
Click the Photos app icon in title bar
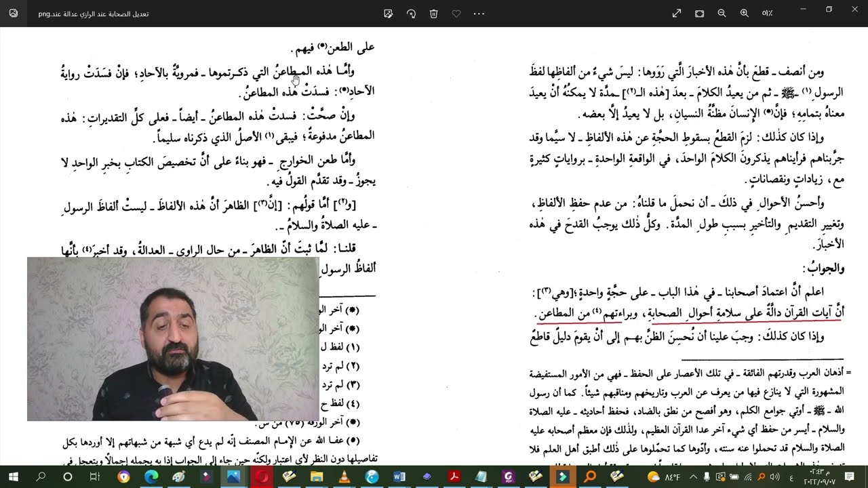14,14
